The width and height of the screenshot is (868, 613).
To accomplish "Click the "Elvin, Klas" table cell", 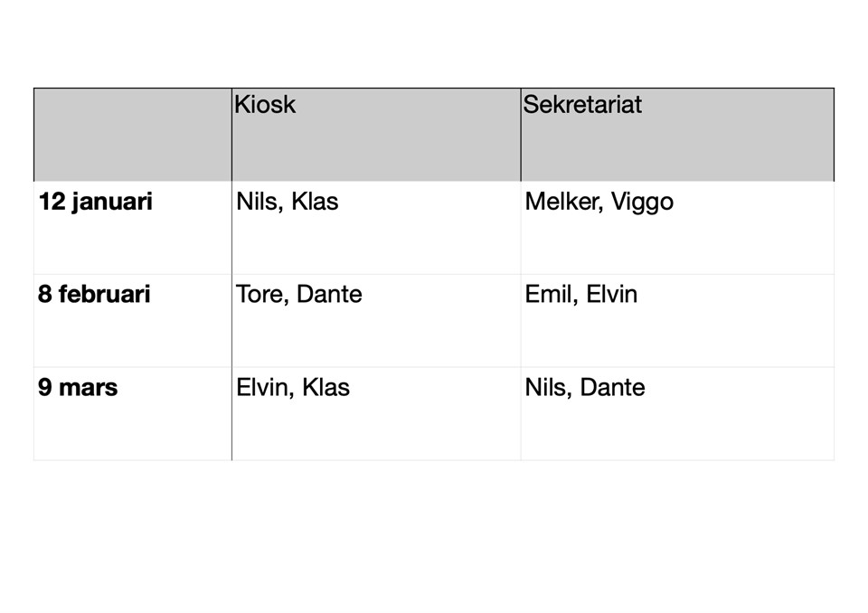I will click(292, 388).
